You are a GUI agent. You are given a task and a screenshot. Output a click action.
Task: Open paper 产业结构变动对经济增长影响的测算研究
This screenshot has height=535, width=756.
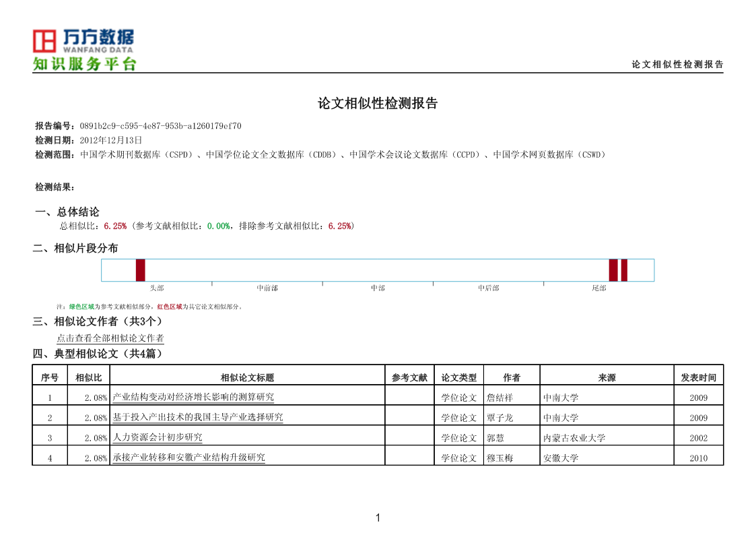point(193,397)
